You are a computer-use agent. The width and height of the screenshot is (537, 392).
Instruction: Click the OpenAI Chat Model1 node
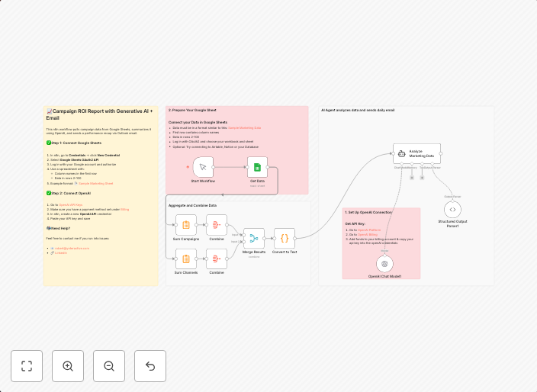[x=385, y=263]
